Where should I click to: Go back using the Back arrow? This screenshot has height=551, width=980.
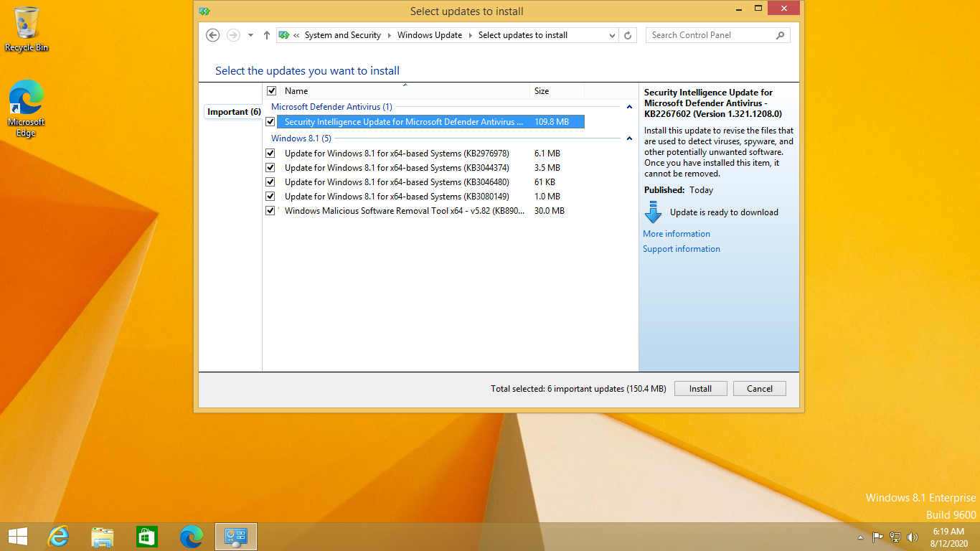212,35
